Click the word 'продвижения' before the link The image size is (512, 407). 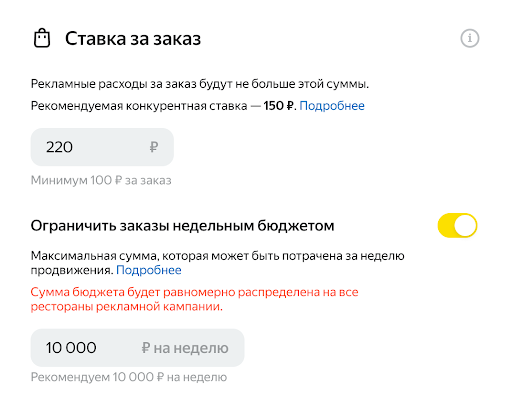(x=72, y=270)
